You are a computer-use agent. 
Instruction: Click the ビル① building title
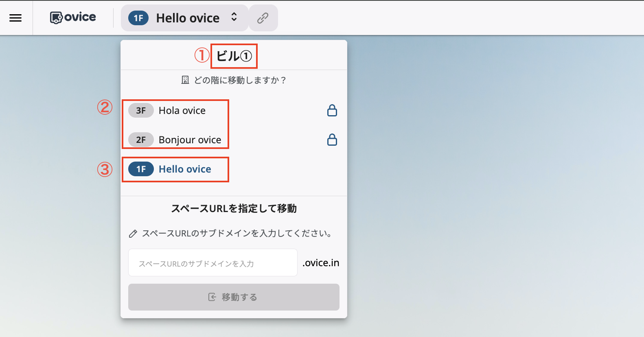coord(234,56)
